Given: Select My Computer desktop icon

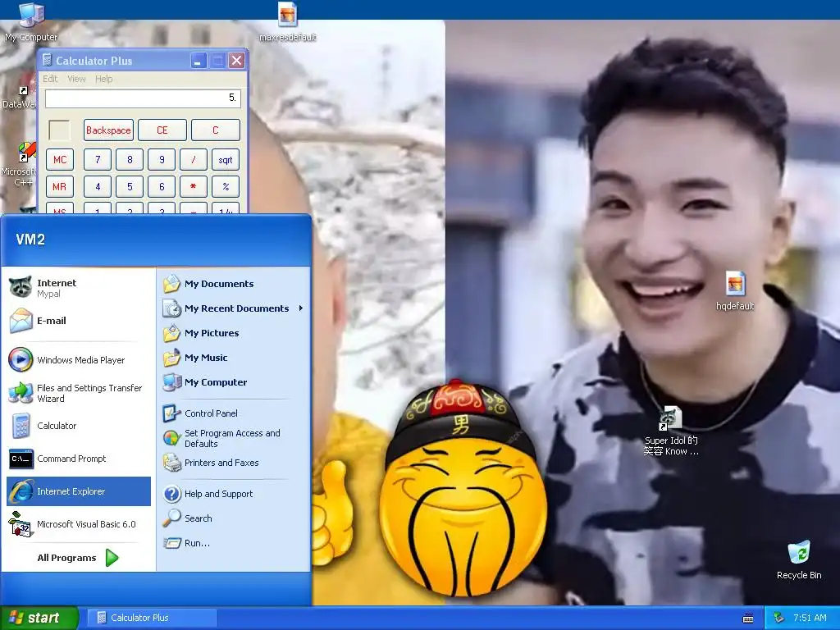Looking at the screenshot, I should pyautogui.click(x=31, y=22).
